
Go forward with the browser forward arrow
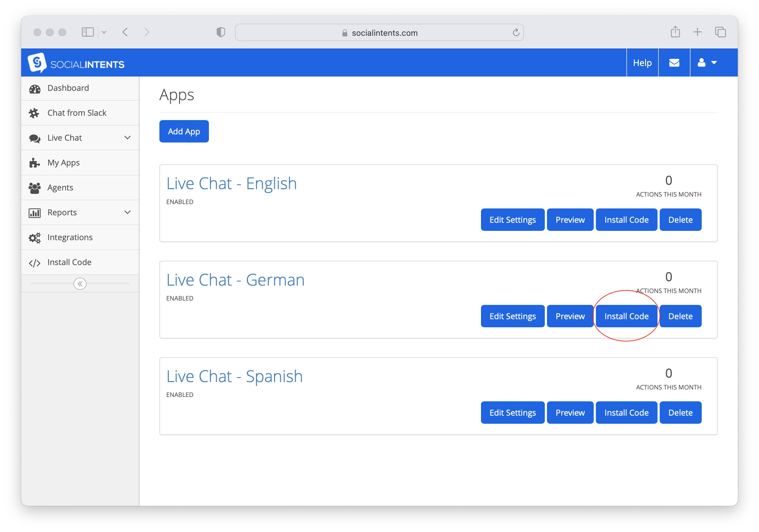coord(147,32)
